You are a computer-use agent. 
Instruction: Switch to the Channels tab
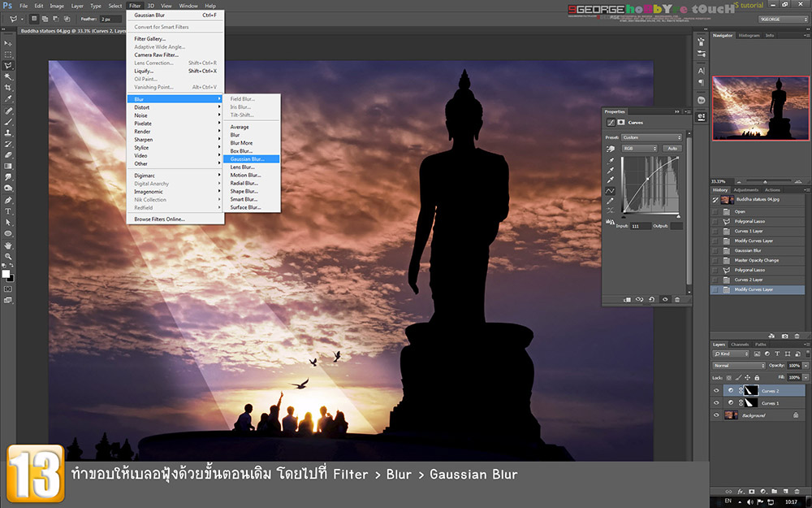pos(740,344)
